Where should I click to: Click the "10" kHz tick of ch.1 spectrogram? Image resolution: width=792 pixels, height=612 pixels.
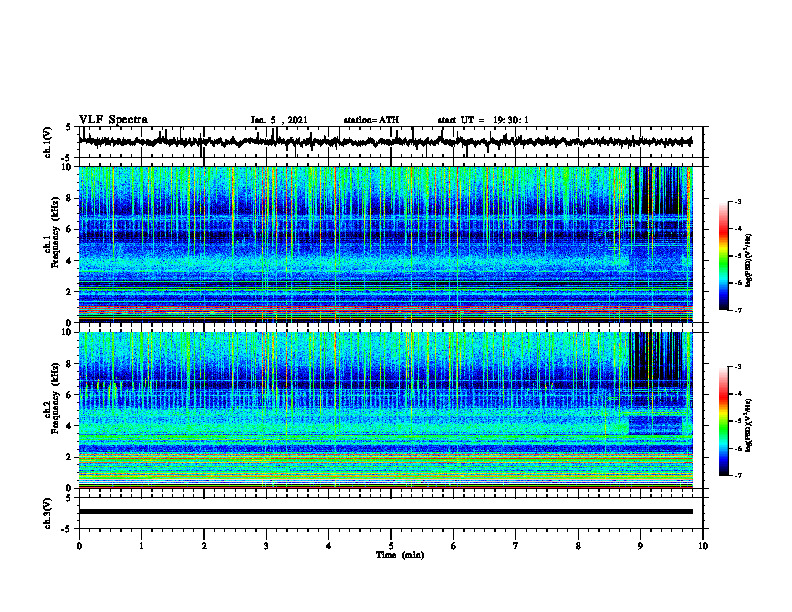point(68,167)
